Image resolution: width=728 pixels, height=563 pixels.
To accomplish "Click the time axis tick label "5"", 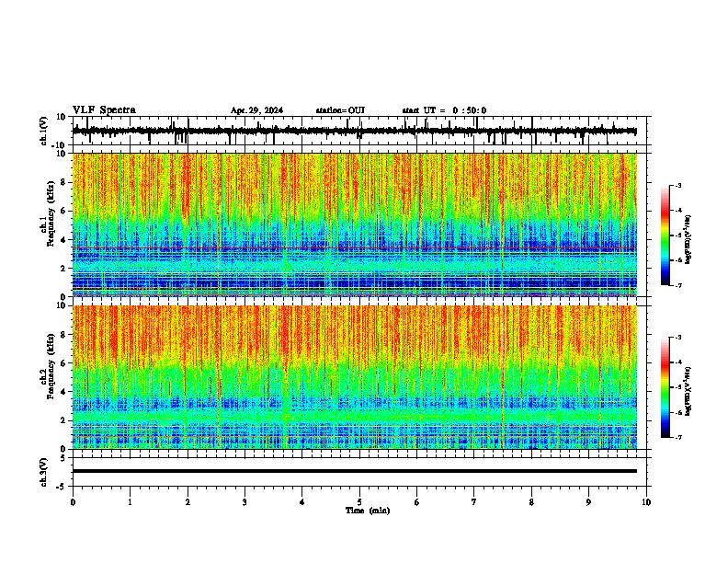I will [359, 502].
